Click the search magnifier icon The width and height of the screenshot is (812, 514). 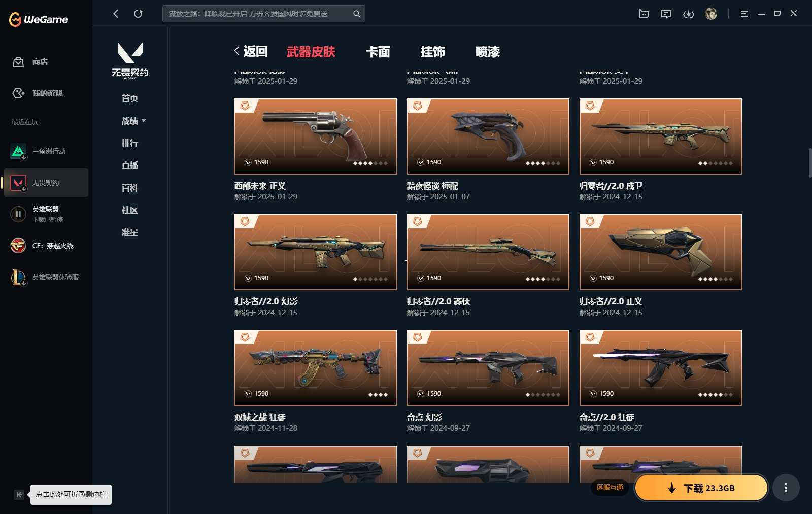click(x=356, y=14)
